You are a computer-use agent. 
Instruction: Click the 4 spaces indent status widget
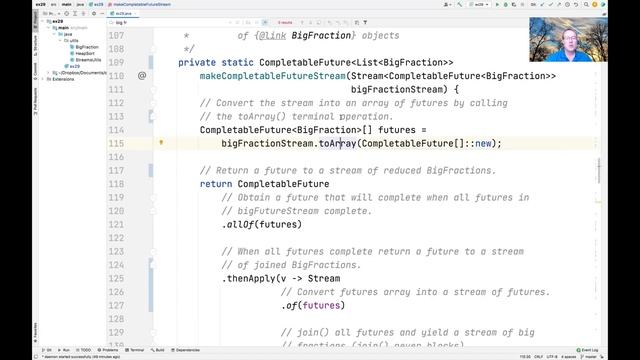click(569, 357)
